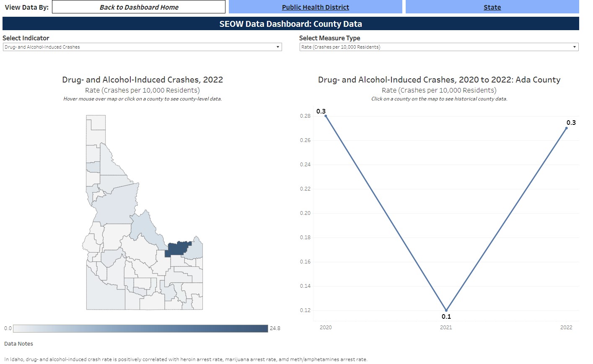This screenshot has width=593, height=364.
Task: Select the dark blue county on the map
Action: coord(178,247)
